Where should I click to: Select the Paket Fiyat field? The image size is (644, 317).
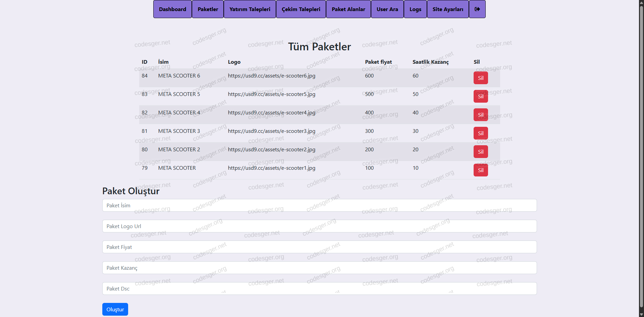point(319,247)
